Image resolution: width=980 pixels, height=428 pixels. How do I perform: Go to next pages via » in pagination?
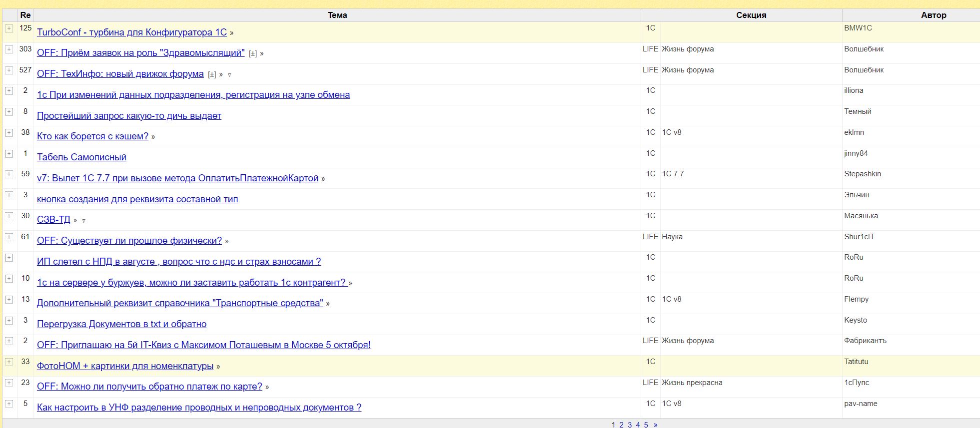(656, 425)
